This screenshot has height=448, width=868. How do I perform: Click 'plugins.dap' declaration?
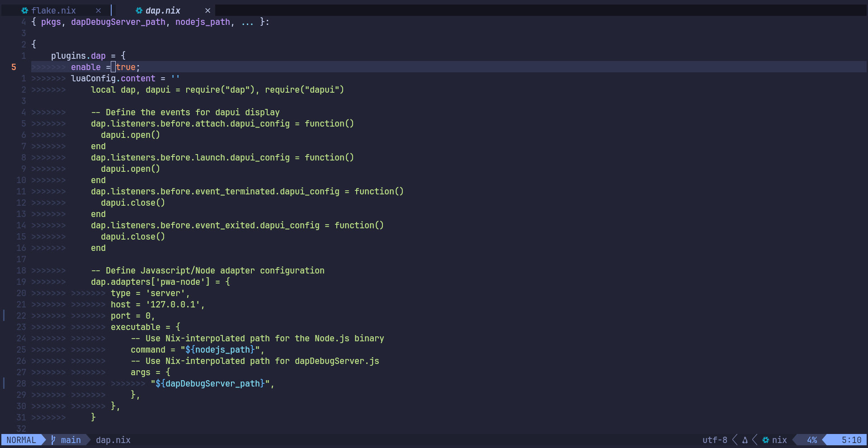pos(78,56)
